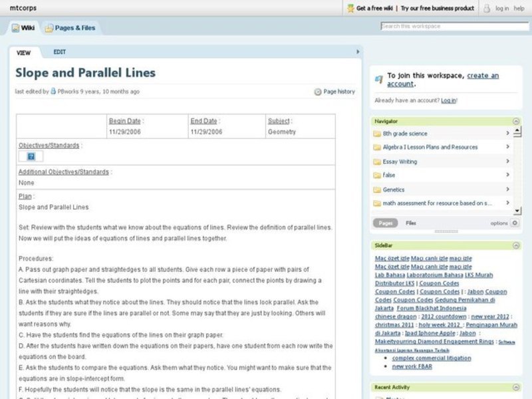Click the folder icon beside Genetics
This screenshot has height=399, width=532.
pyautogui.click(x=376, y=190)
